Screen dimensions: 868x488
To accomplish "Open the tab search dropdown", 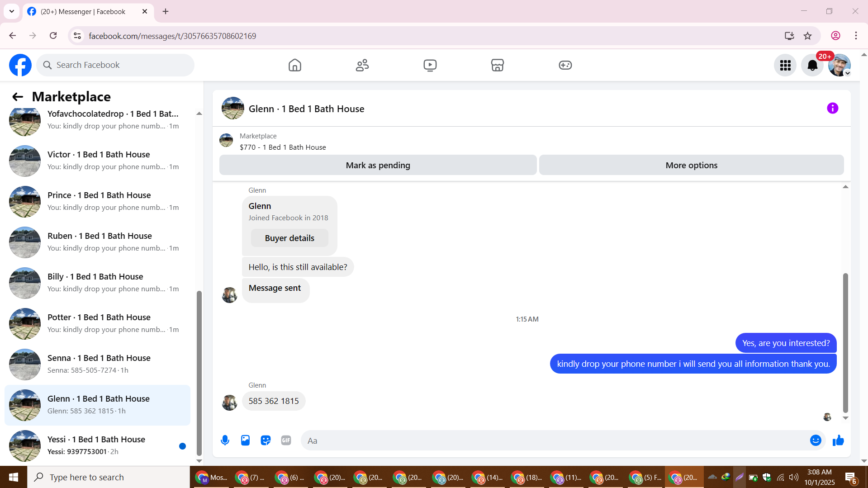I will [x=12, y=11].
